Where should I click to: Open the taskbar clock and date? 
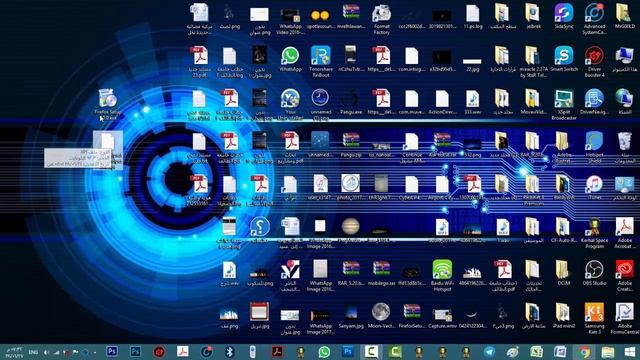[x=13, y=352]
